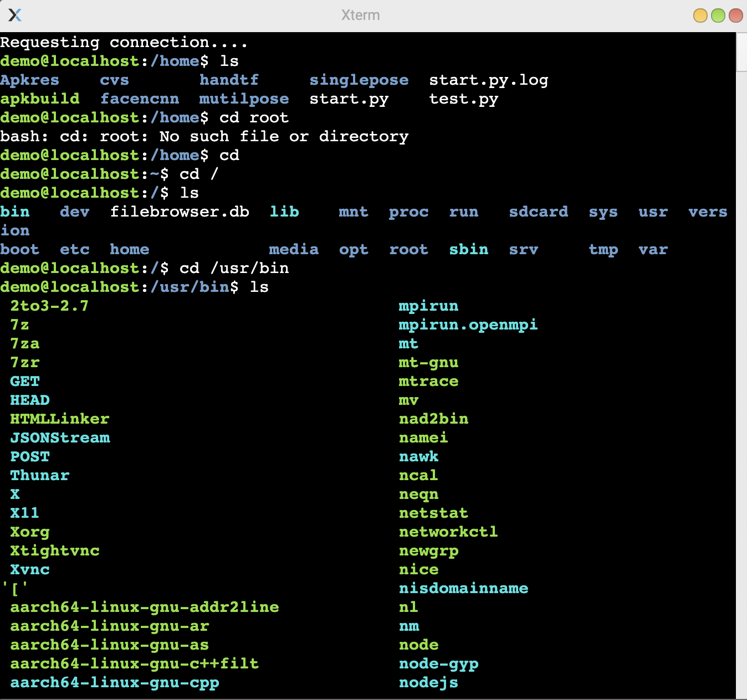Click the Xvnc entry

tap(30, 569)
